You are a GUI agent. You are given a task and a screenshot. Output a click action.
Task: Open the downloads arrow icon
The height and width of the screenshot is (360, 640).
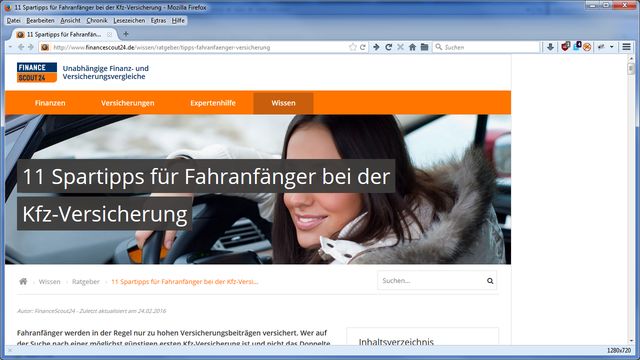tap(550, 47)
